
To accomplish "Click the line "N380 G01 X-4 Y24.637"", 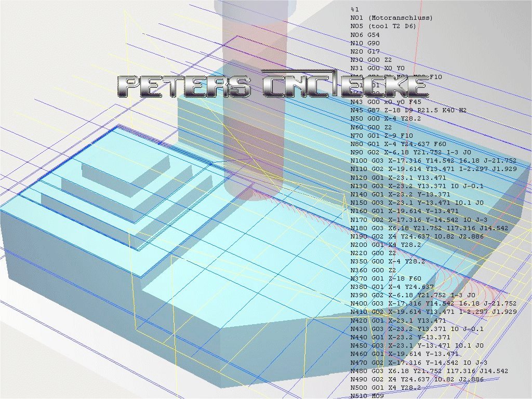I will [392, 287].
